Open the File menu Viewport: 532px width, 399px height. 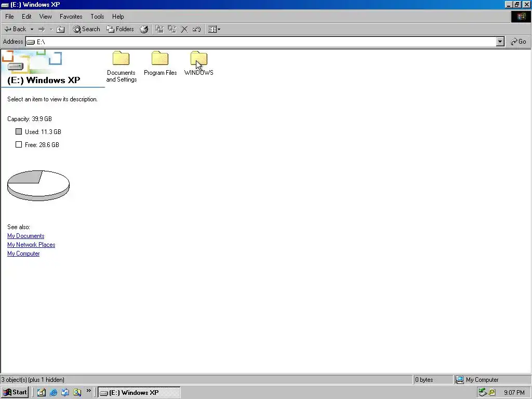(9, 16)
